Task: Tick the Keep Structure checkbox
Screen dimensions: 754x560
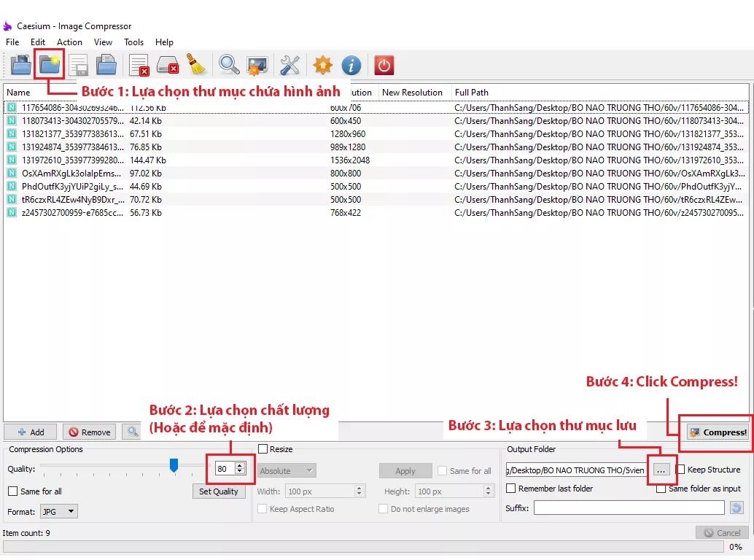Action: pyautogui.click(x=680, y=470)
